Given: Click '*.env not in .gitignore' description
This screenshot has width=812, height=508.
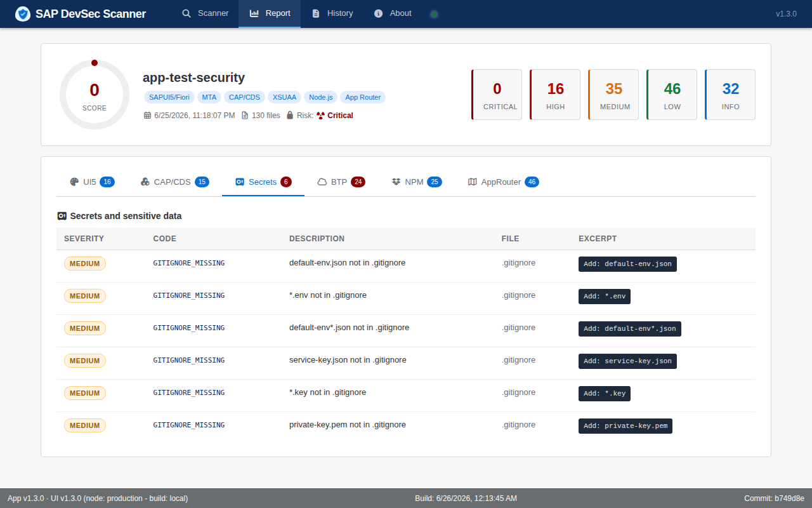Looking at the screenshot, I should [328, 295].
